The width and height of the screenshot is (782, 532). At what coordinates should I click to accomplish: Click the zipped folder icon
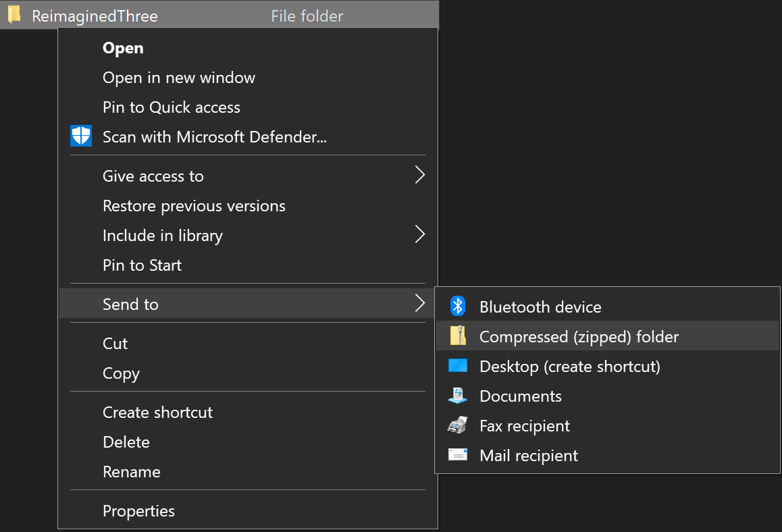click(458, 336)
